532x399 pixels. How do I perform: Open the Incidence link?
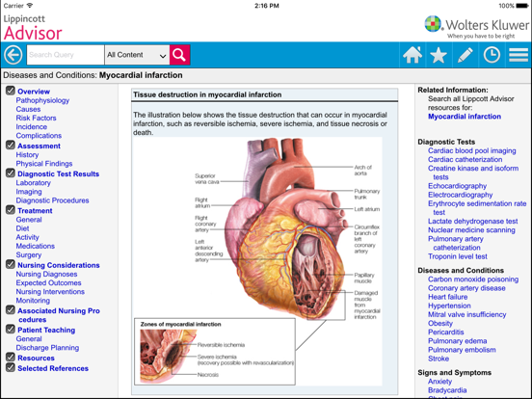pos(32,127)
